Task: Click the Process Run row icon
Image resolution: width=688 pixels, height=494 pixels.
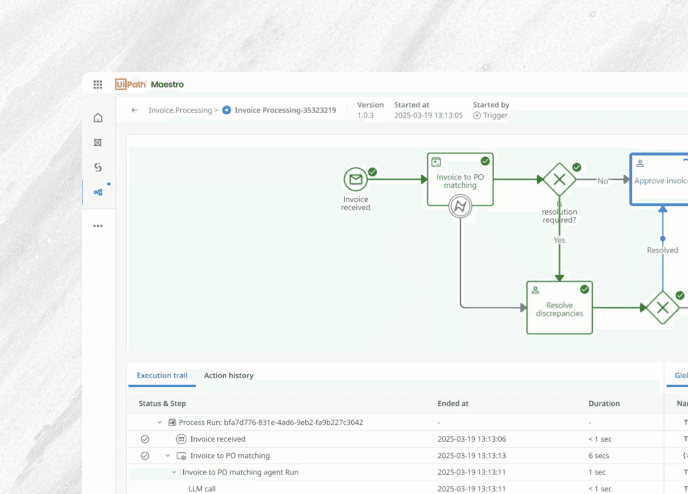Action: pos(172,422)
